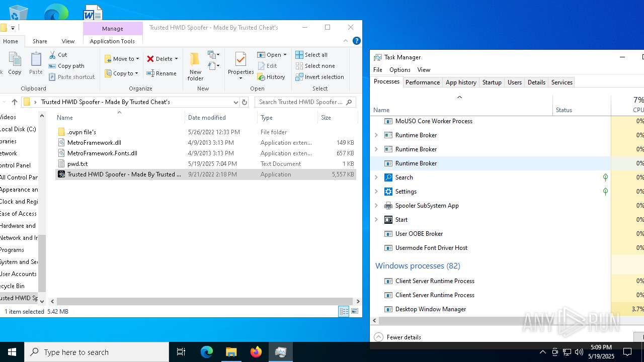644x362 pixels.
Task: Select the Cut command
Action: coord(58,55)
